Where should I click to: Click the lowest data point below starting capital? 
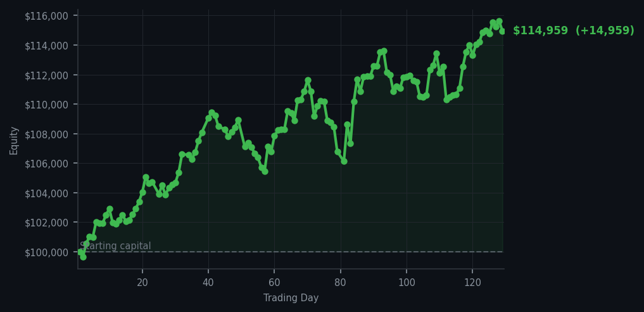84,257
